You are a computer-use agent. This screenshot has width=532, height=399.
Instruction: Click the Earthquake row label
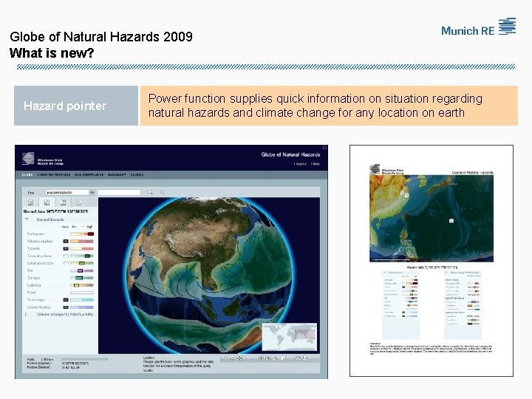point(35,234)
